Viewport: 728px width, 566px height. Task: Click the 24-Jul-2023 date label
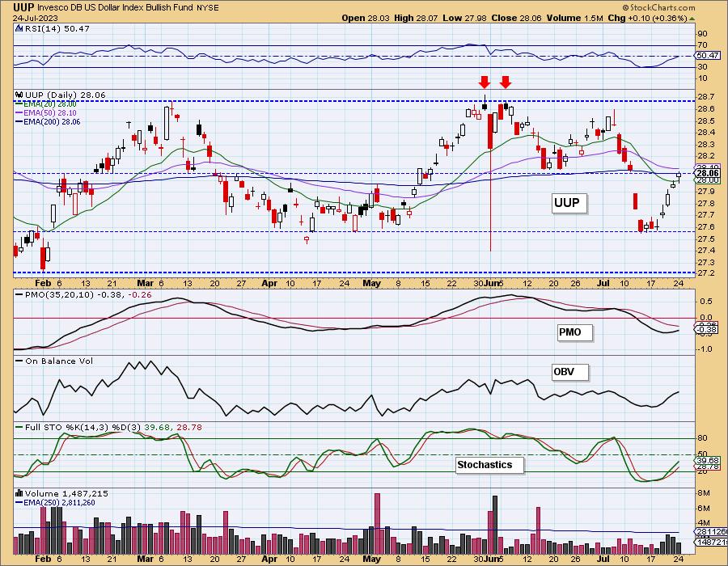coord(36,18)
